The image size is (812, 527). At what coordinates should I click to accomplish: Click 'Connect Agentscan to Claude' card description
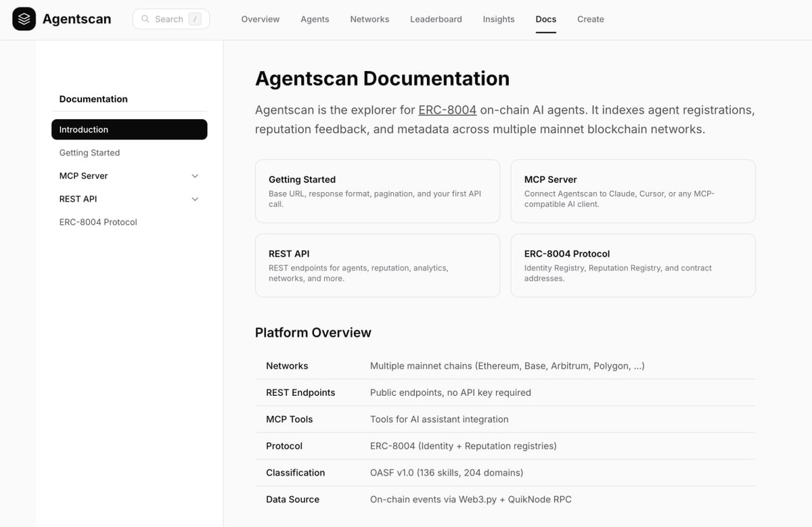(x=619, y=199)
